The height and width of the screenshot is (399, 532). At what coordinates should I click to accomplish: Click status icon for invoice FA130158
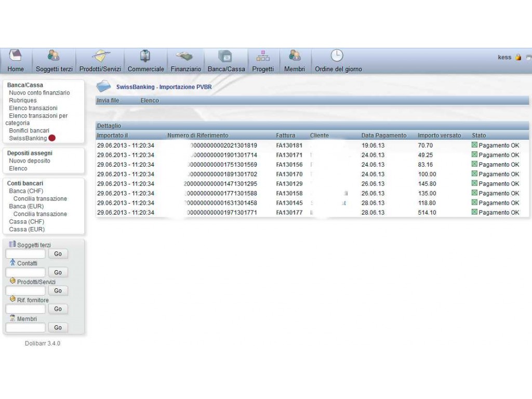point(474,193)
